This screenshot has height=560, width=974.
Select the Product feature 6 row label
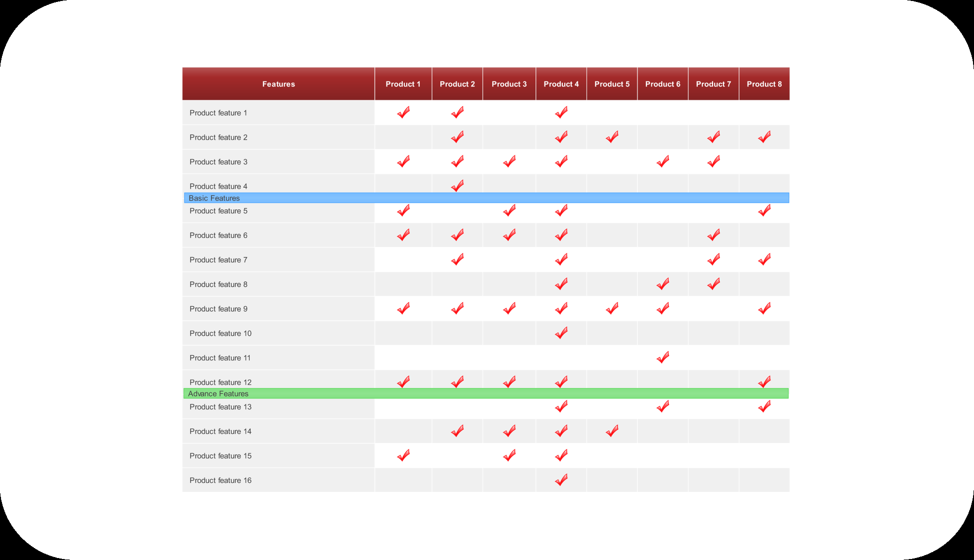pyautogui.click(x=218, y=236)
